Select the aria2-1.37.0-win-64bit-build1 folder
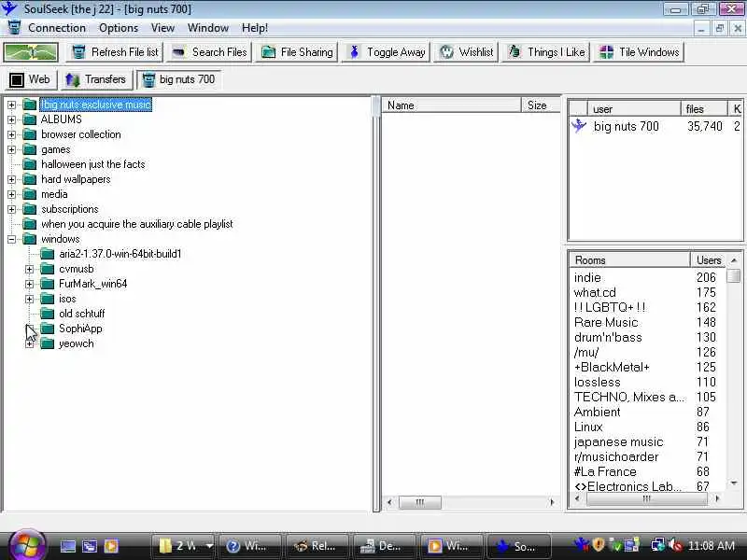Image resolution: width=747 pixels, height=560 pixels. pyautogui.click(x=120, y=254)
